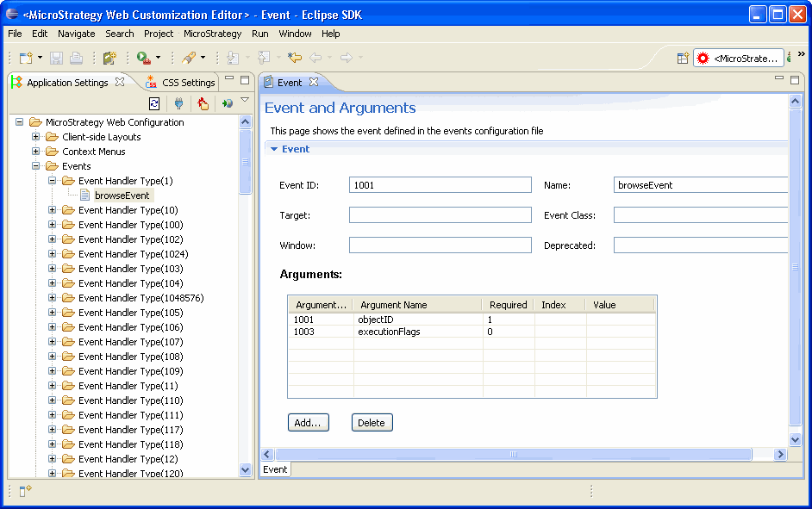The image size is (812, 509).
Task: Click the fast view icon in status bar
Action: pyautogui.click(x=25, y=491)
